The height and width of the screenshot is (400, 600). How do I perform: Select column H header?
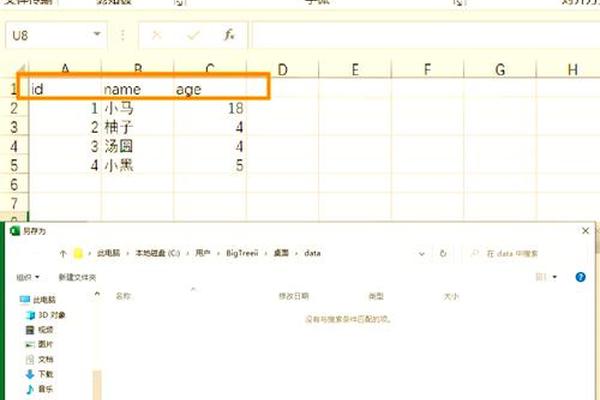(x=569, y=70)
